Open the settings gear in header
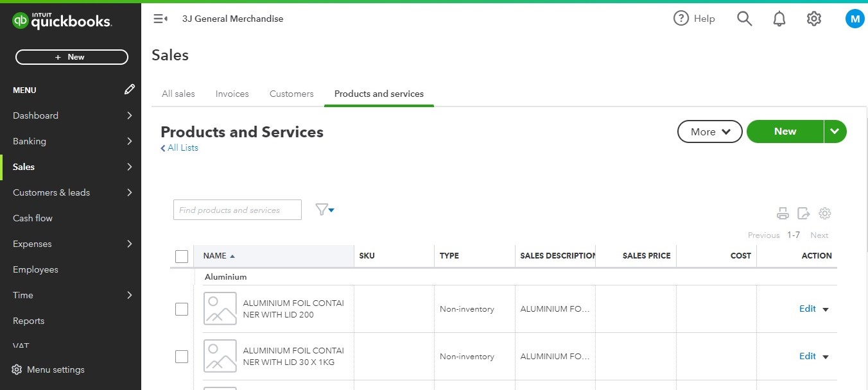The image size is (868, 390). 814,19
